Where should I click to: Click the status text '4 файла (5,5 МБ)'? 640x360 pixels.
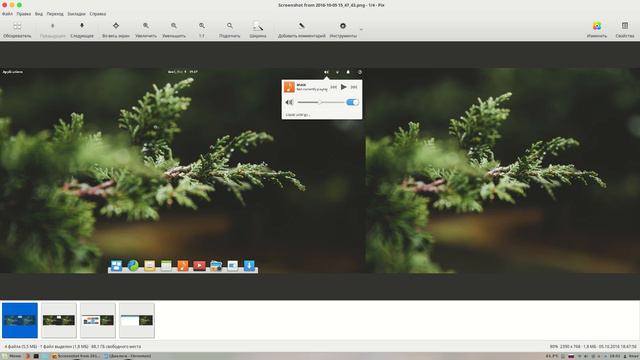21,347
